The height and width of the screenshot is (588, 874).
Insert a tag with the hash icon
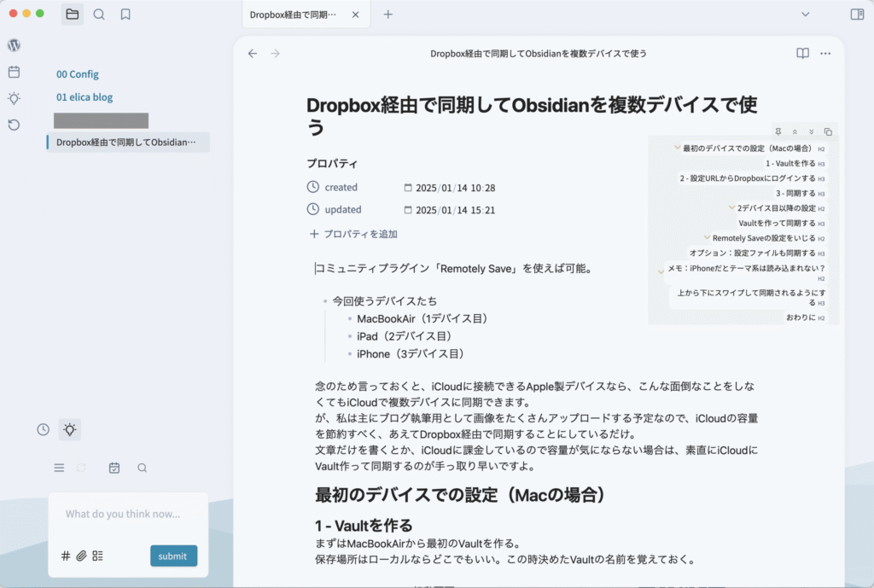66,556
